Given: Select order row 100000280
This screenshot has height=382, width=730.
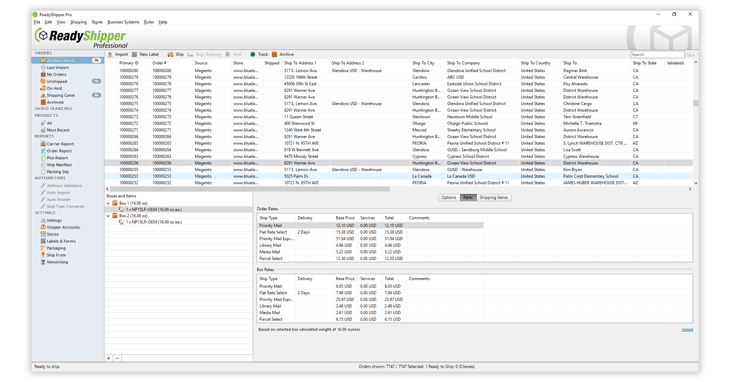Looking at the screenshot, I should coord(398,71).
